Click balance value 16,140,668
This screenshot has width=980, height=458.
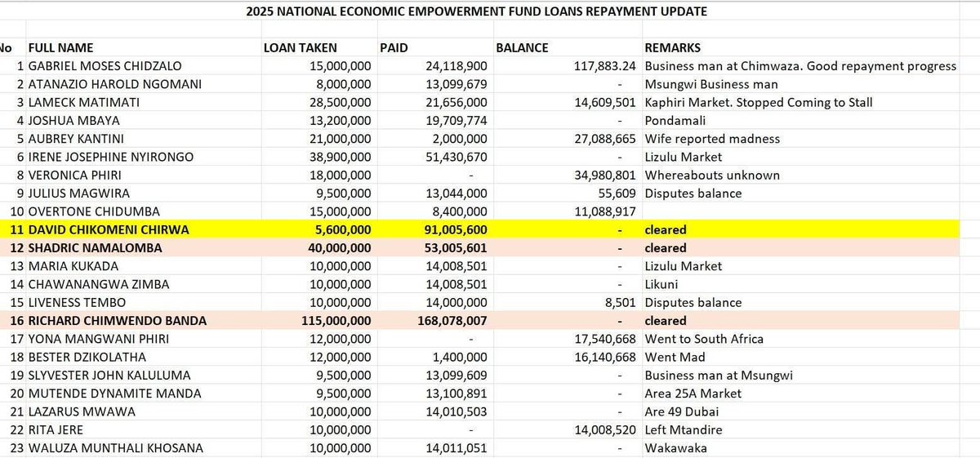click(604, 357)
